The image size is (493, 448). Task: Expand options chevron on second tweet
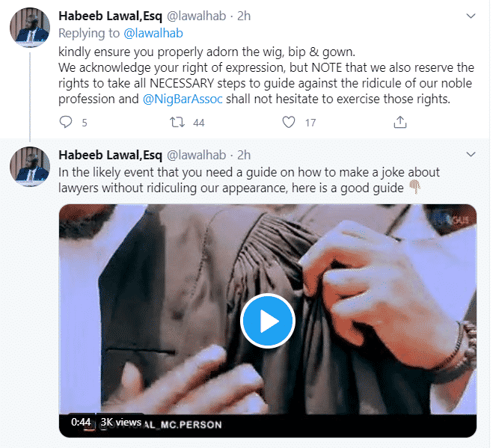[x=470, y=155]
